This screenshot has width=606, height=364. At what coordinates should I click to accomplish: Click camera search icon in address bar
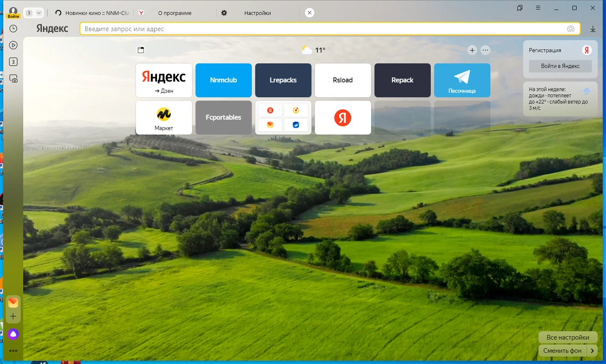[571, 29]
